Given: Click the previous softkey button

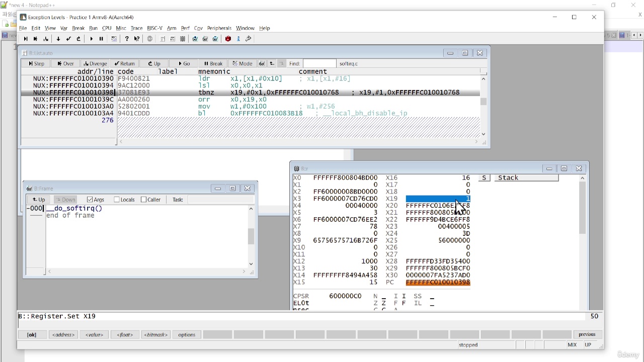Looking at the screenshot, I should click(587, 334).
